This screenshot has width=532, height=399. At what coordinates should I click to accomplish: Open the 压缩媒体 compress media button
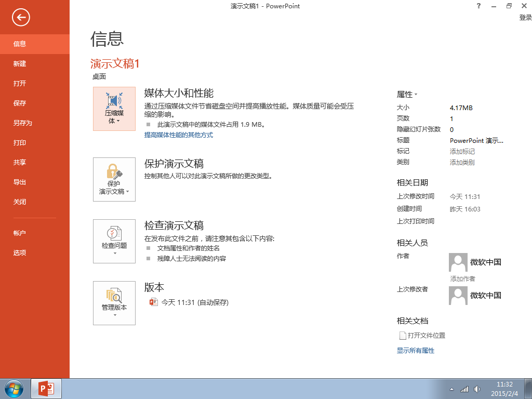(114, 109)
